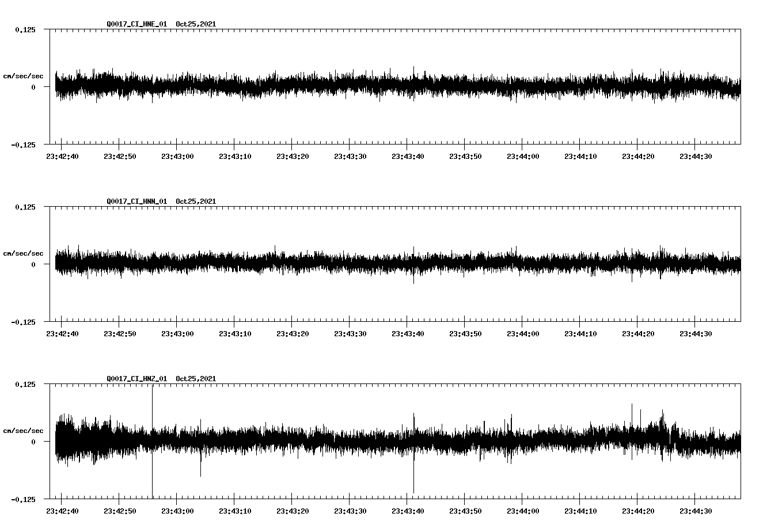Click the Q0017_CI_HNZ_01 channel title
Image resolution: width=782 pixels, height=532 pixels.
tap(137, 379)
